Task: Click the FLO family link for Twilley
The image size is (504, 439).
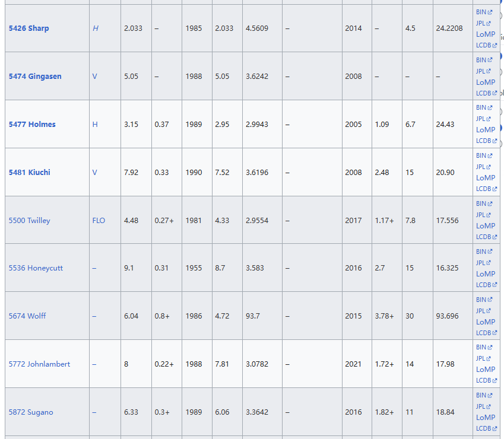Action: point(99,221)
